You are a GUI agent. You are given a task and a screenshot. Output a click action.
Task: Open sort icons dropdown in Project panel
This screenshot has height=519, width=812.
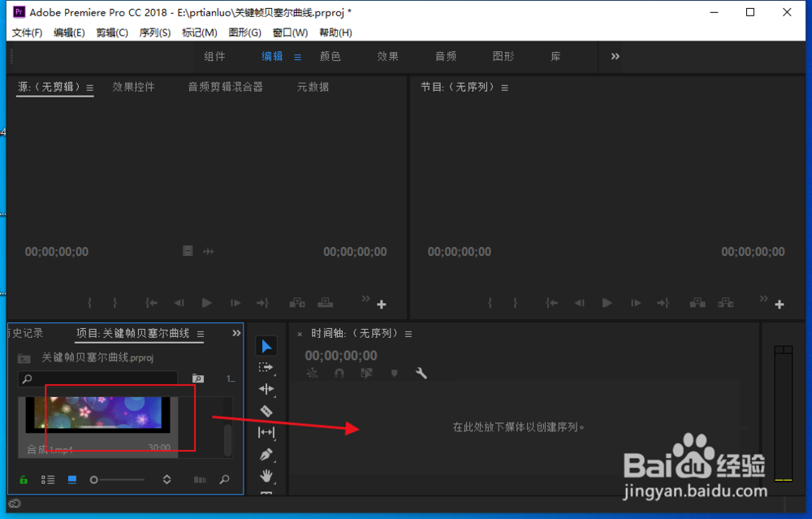166,480
